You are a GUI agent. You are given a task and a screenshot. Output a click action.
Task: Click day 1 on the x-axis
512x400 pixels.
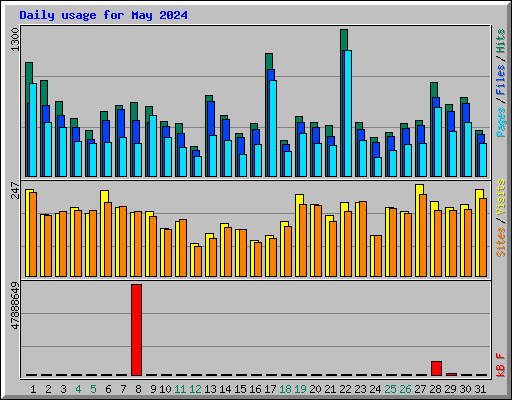pos(33,389)
